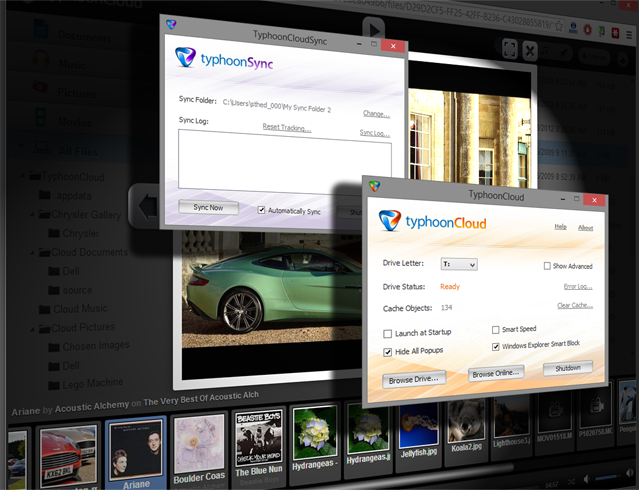639x490 pixels.
Task: Click the Music headphones icon
Action: (x=41, y=58)
